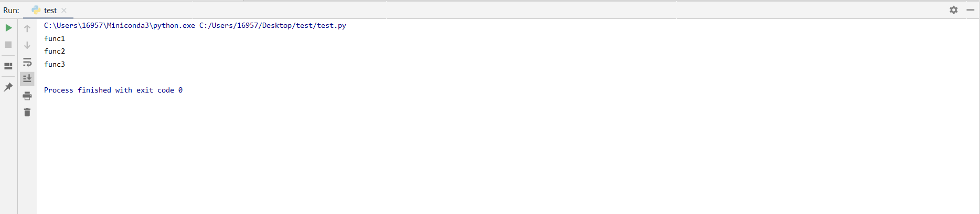Open Run panel gear settings menu

(954, 10)
